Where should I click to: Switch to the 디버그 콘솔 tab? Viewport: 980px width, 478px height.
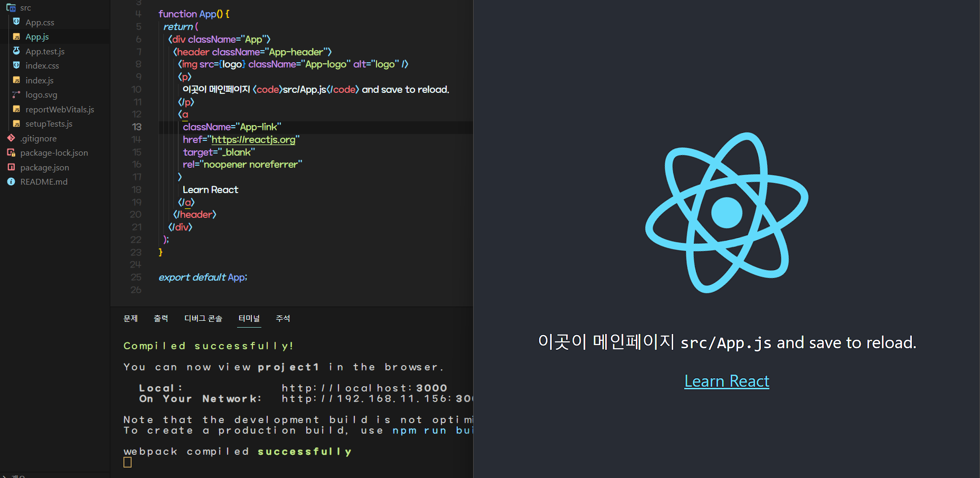[203, 318]
